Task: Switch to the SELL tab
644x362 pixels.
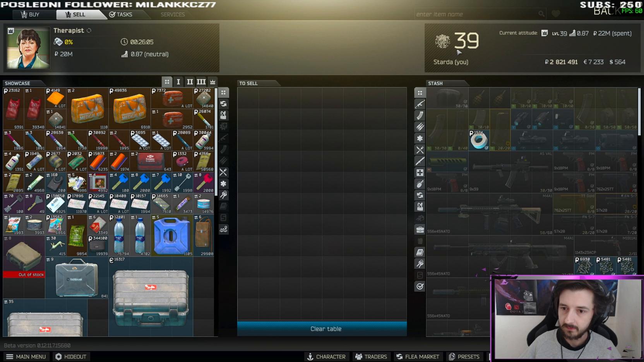Action: point(76,14)
